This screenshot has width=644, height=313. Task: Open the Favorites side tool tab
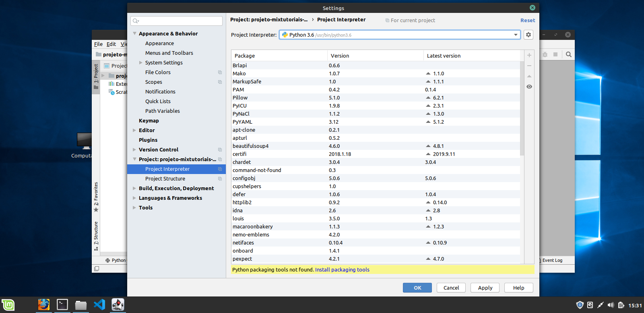[x=96, y=197]
